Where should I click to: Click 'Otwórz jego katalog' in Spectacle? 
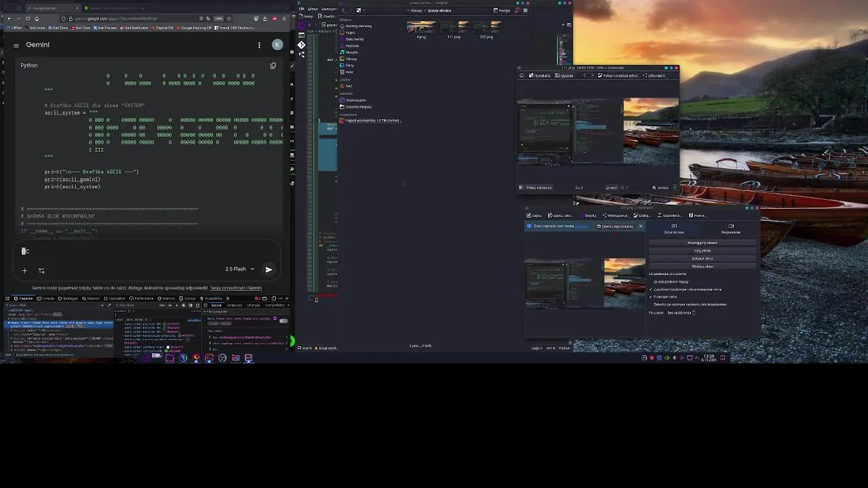[615, 226]
